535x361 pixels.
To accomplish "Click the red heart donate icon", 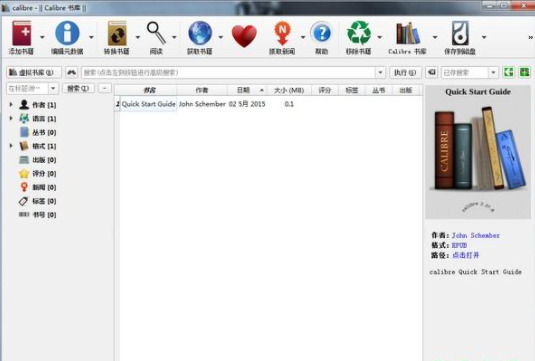I will (244, 36).
